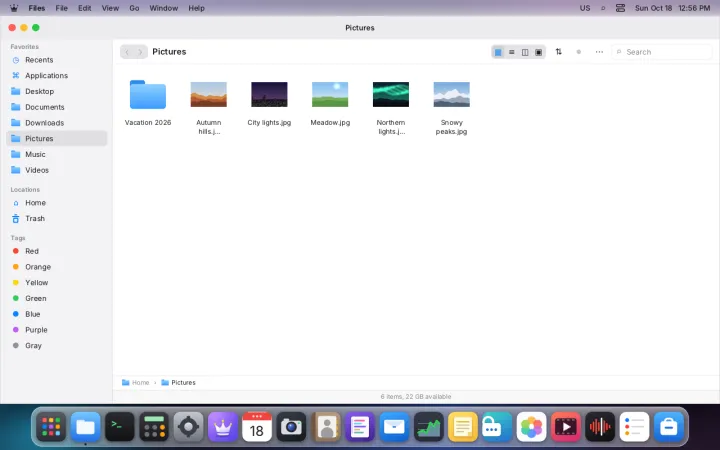Open Music in the sidebar
720x450 pixels.
coord(56,154)
